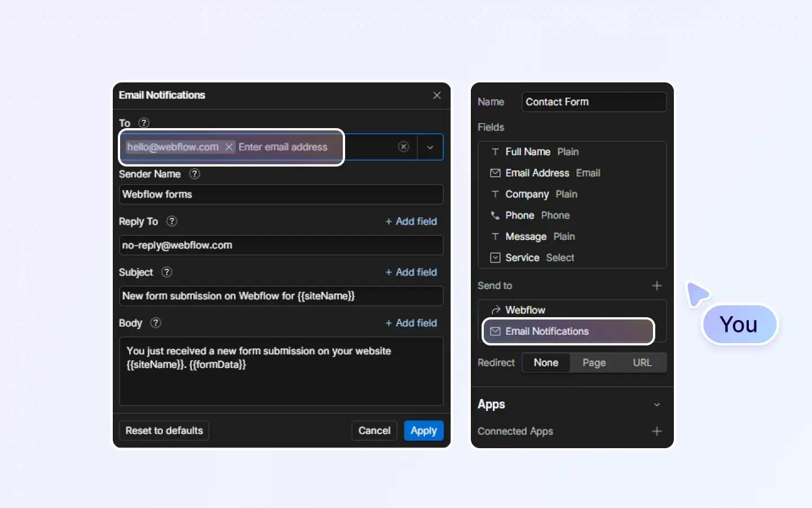Collapse the Apps section chevron
The height and width of the screenshot is (508, 812).
(657, 405)
